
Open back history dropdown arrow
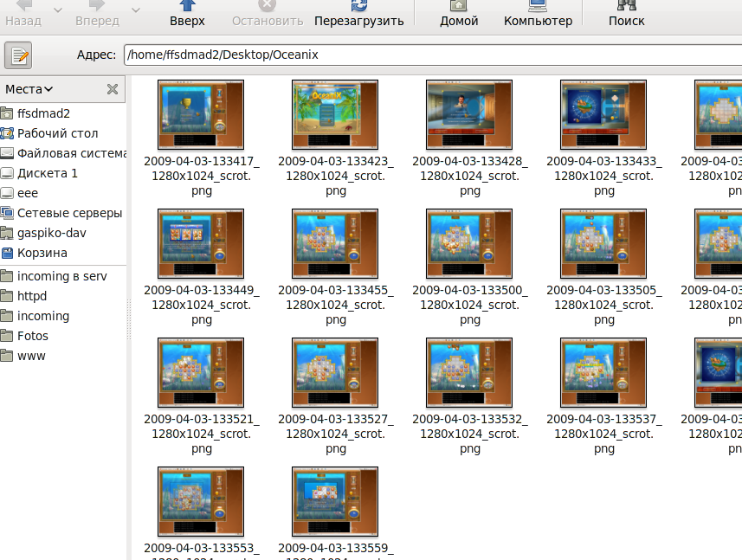click(x=58, y=10)
